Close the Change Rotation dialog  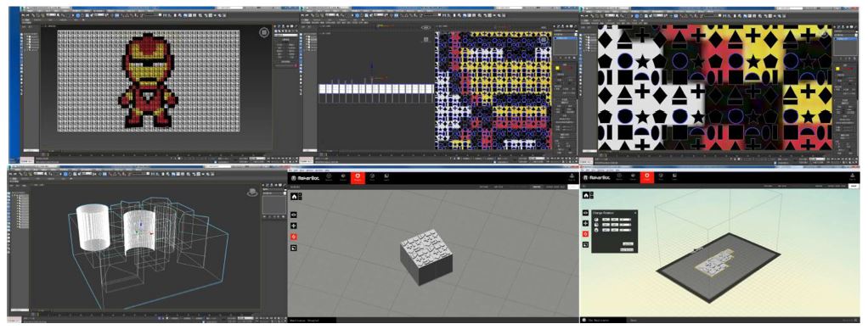tap(635, 212)
